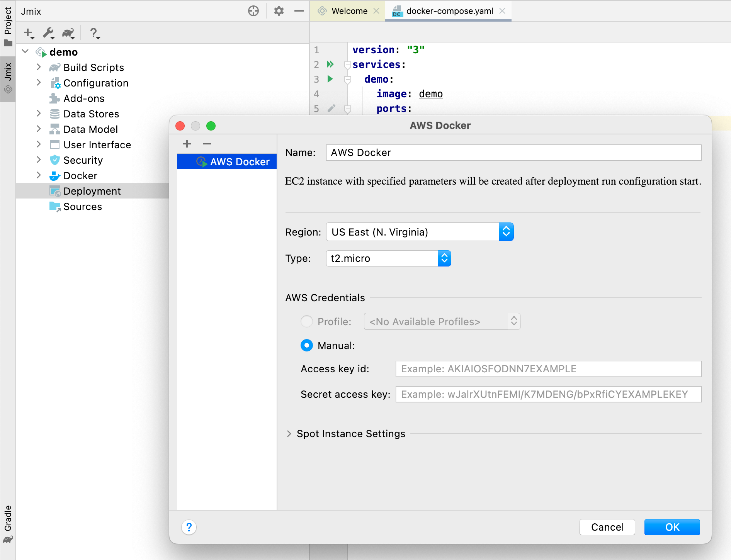Click the double-arrow run icon on line 2

(x=330, y=64)
